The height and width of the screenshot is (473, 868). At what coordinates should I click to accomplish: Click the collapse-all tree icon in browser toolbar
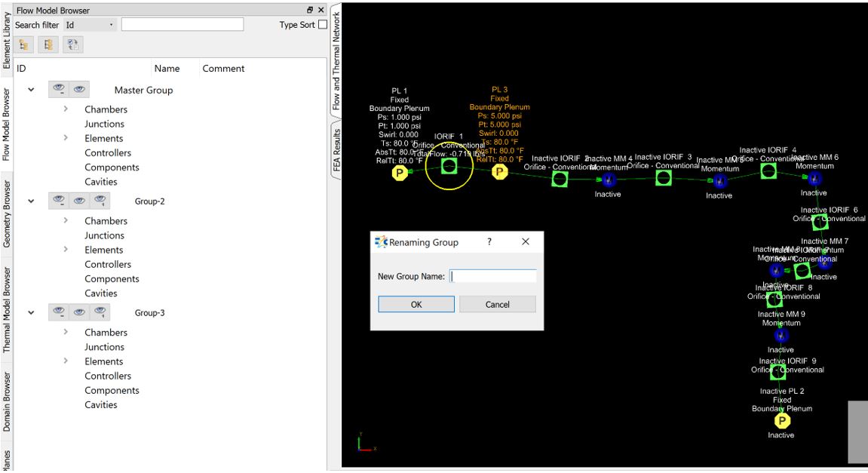coord(48,45)
